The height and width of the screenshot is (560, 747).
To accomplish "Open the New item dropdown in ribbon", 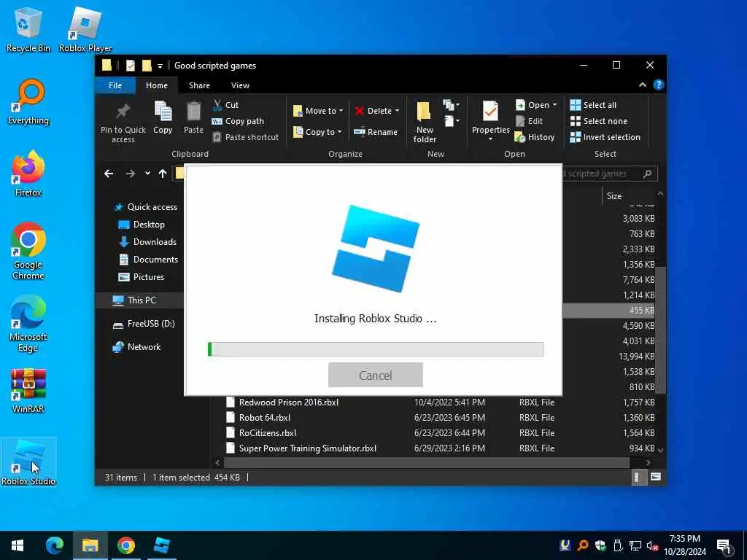I will click(x=451, y=104).
